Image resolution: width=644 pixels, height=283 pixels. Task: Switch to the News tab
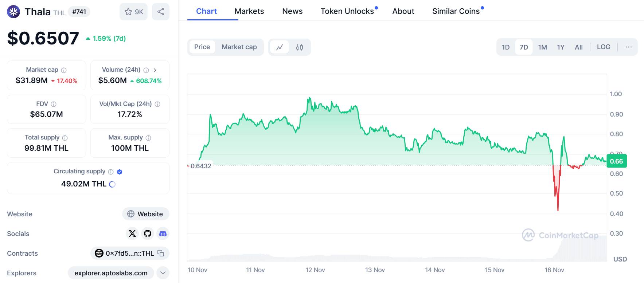point(292,11)
